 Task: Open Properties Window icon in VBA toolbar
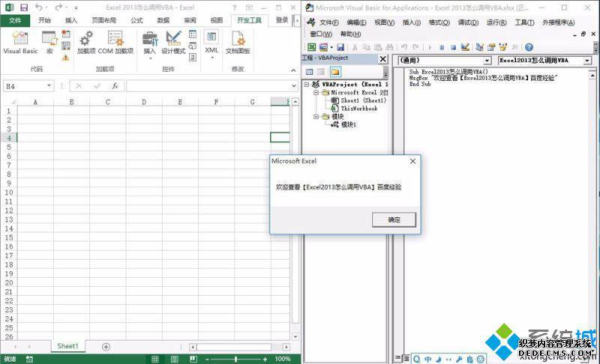491,47
